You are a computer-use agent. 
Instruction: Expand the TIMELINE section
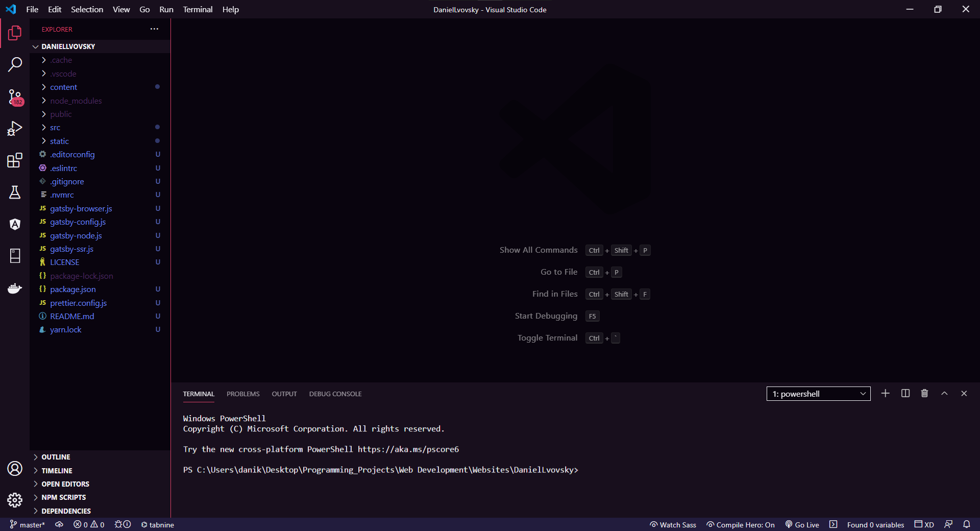100,470
